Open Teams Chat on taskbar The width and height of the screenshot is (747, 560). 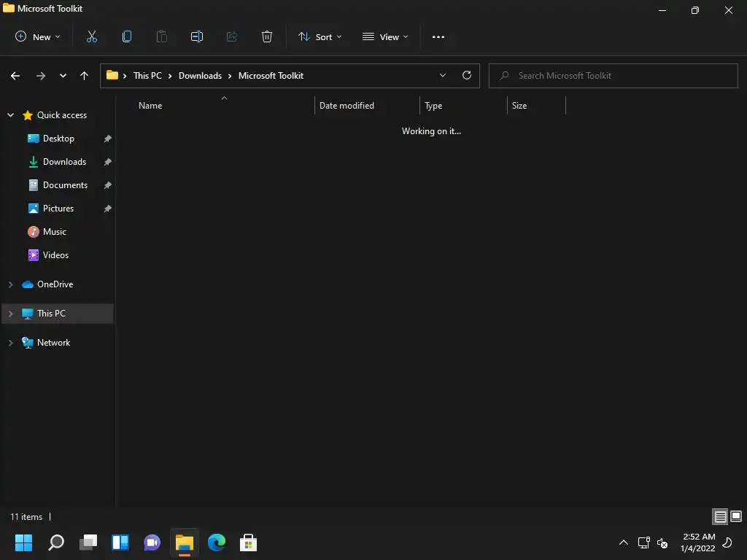click(152, 542)
